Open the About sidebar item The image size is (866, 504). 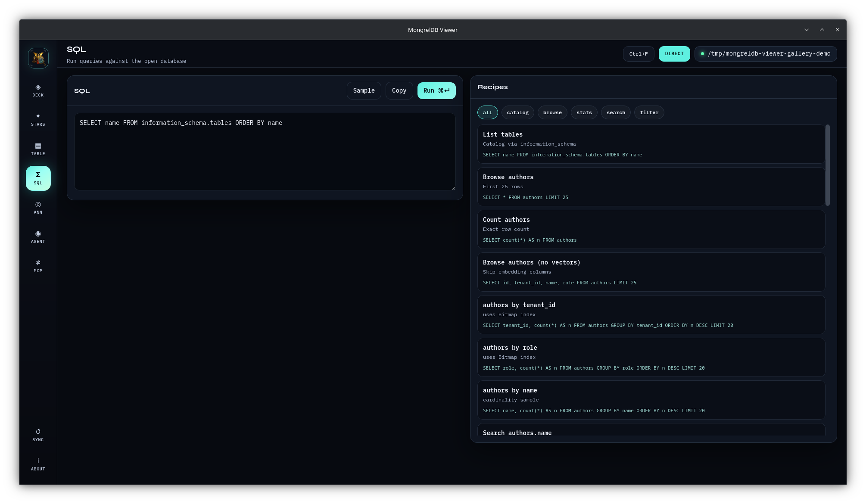(38, 464)
